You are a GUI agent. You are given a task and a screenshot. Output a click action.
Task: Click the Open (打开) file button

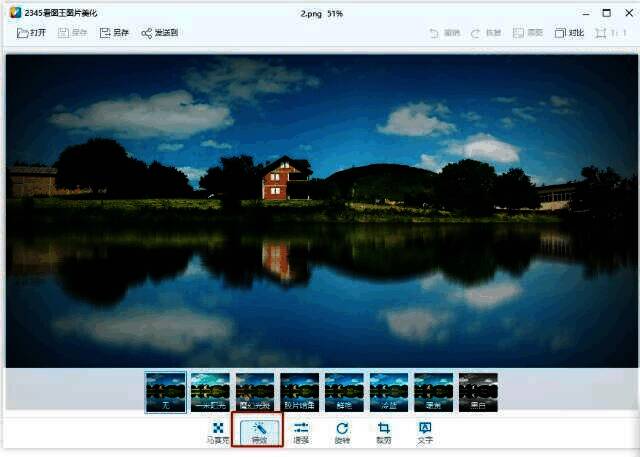[32, 33]
